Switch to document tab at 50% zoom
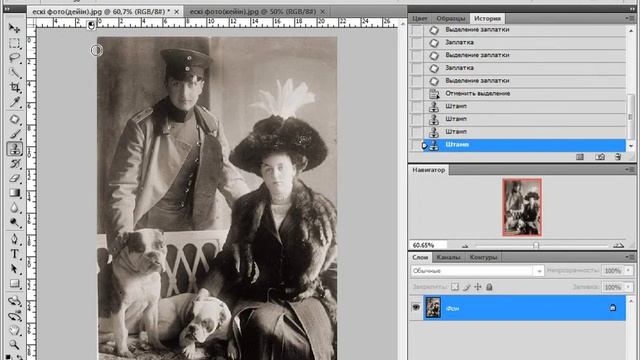 (x=253, y=12)
